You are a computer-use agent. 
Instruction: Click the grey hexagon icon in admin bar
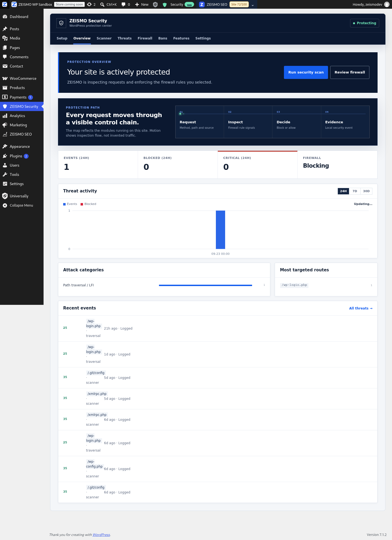coord(155,4)
